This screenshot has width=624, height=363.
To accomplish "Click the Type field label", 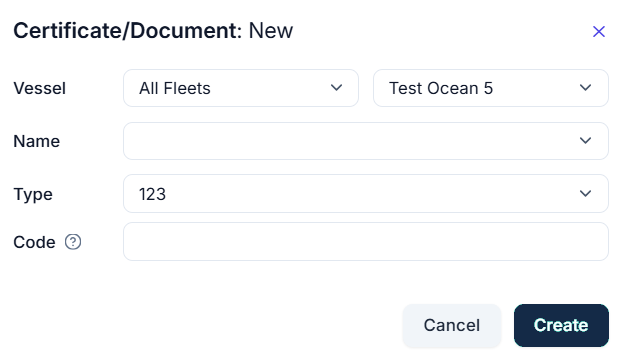I will tap(33, 195).
